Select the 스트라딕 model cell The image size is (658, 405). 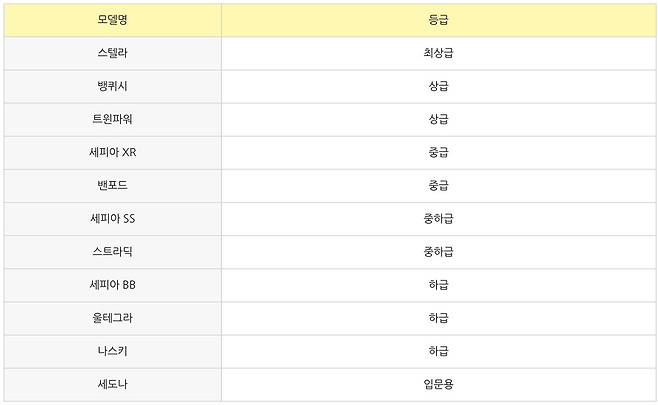112,251
